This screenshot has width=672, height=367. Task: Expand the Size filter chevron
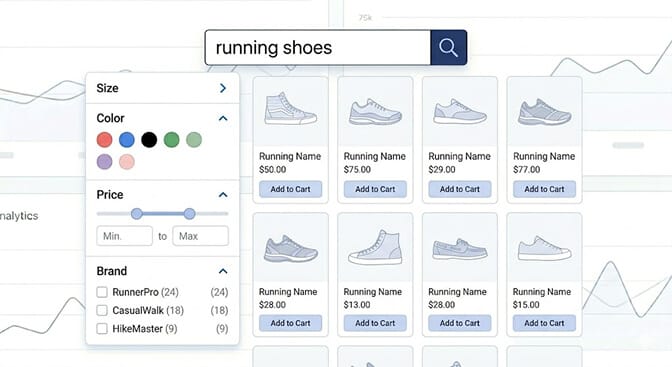click(223, 88)
